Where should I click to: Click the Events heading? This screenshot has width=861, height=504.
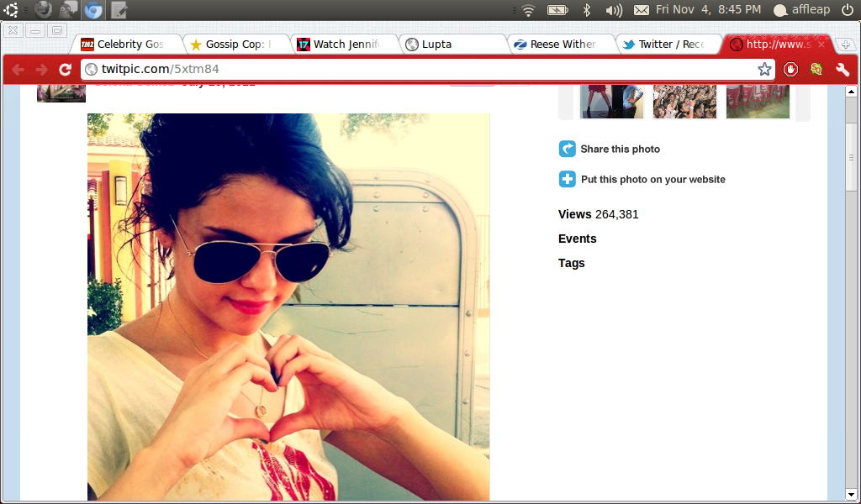tap(577, 239)
